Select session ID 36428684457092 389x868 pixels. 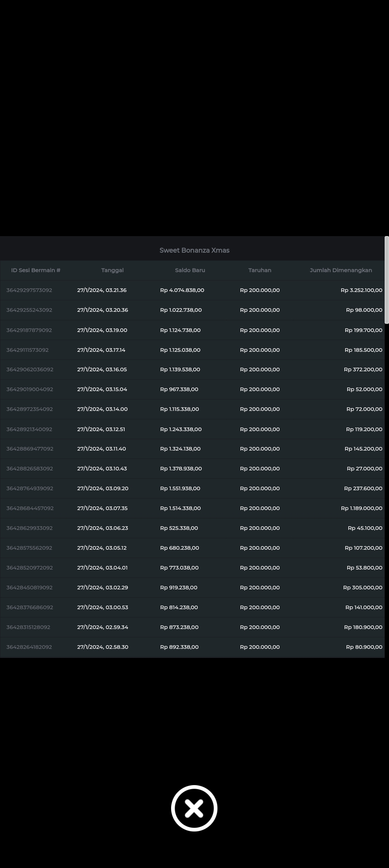point(30,508)
